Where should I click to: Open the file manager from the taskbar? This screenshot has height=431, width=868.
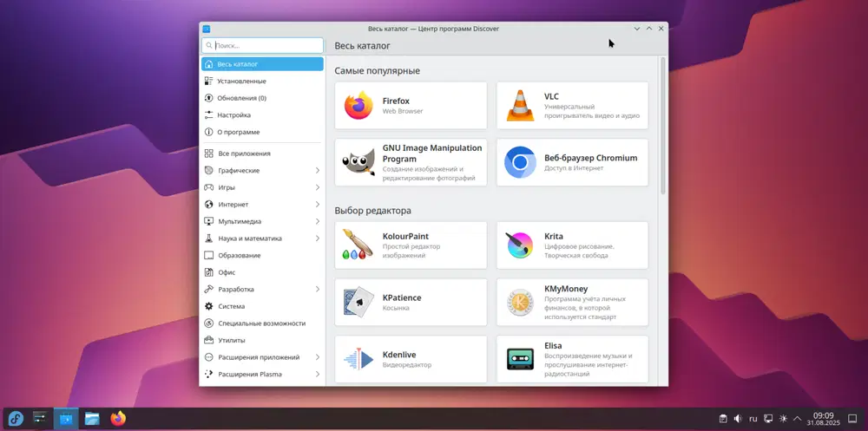pos(92,419)
